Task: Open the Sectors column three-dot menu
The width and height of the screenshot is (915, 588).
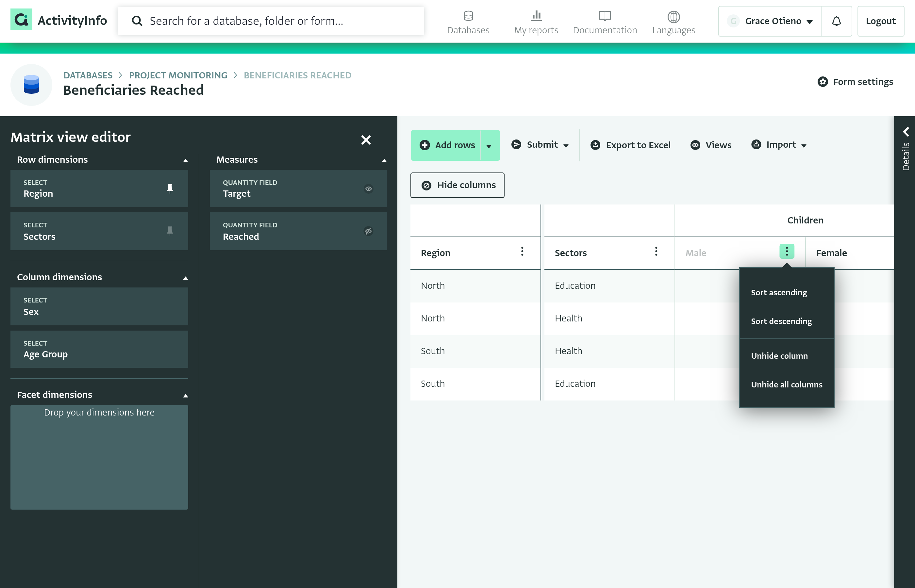Action: click(656, 252)
